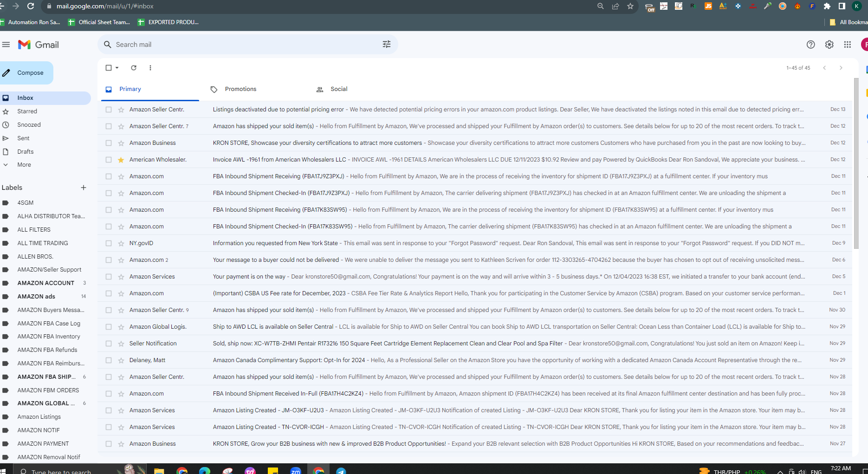Open the Sent folder
Viewport: 868px width, 474px height.
pyautogui.click(x=23, y=138)
